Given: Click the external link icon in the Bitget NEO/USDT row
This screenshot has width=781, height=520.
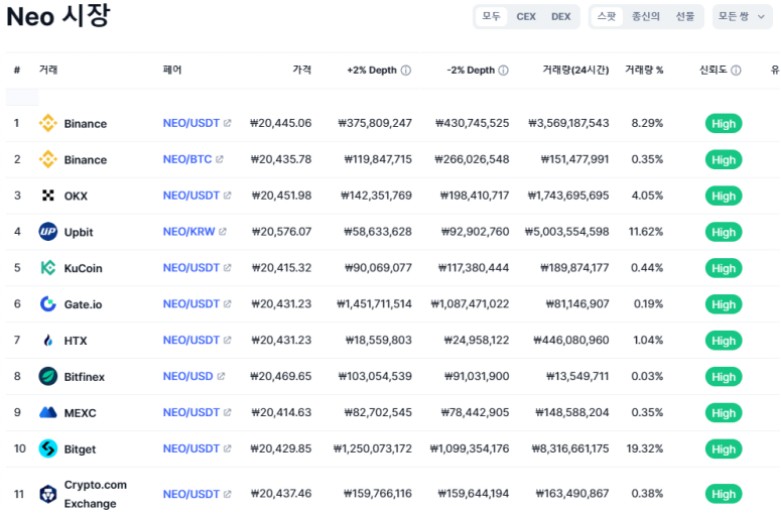Looking at the screenshot, I should point(227,448).
